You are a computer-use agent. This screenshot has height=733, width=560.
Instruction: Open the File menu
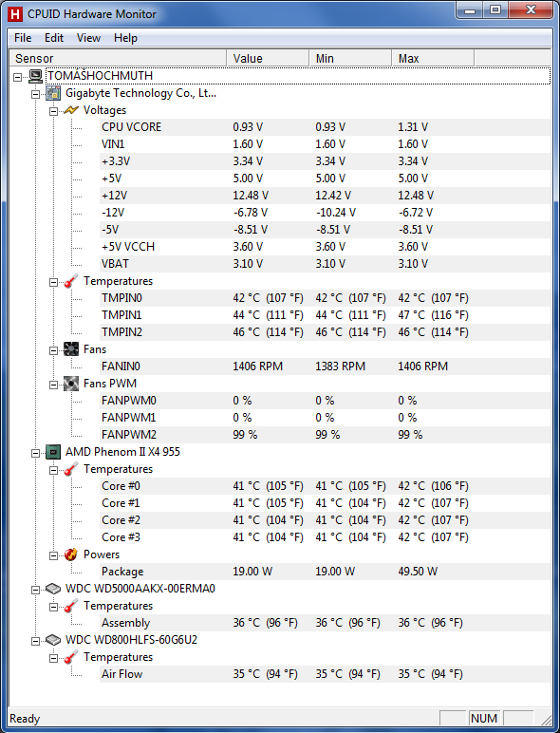(x=23, y=38)
